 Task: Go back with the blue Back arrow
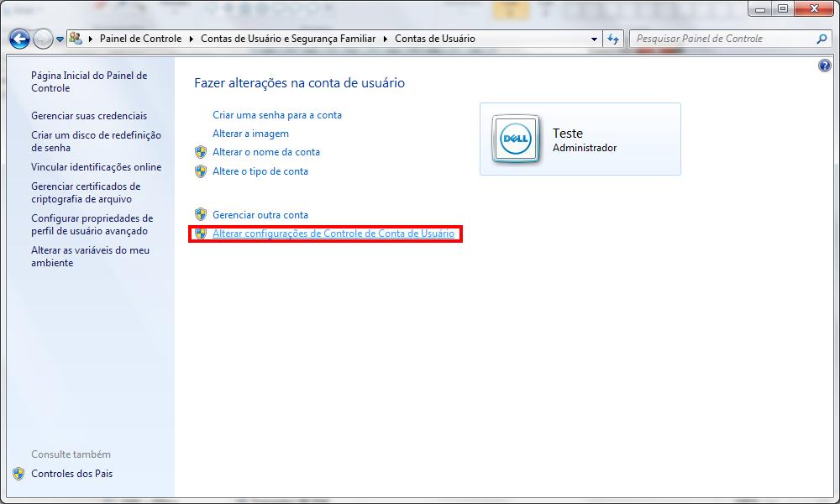(x=19, y=39)
